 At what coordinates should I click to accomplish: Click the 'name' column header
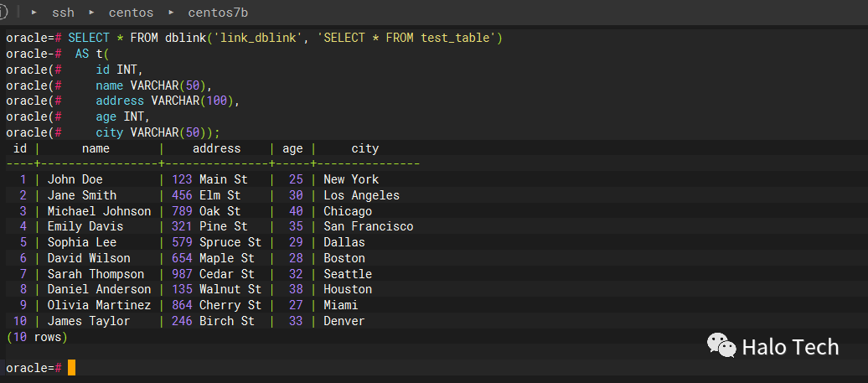tap(96, 148)
